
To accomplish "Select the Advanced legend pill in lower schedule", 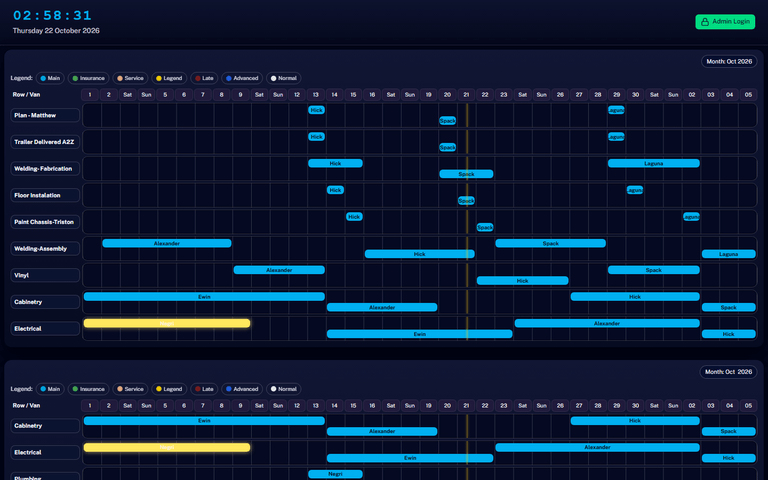I will [242, 389].
